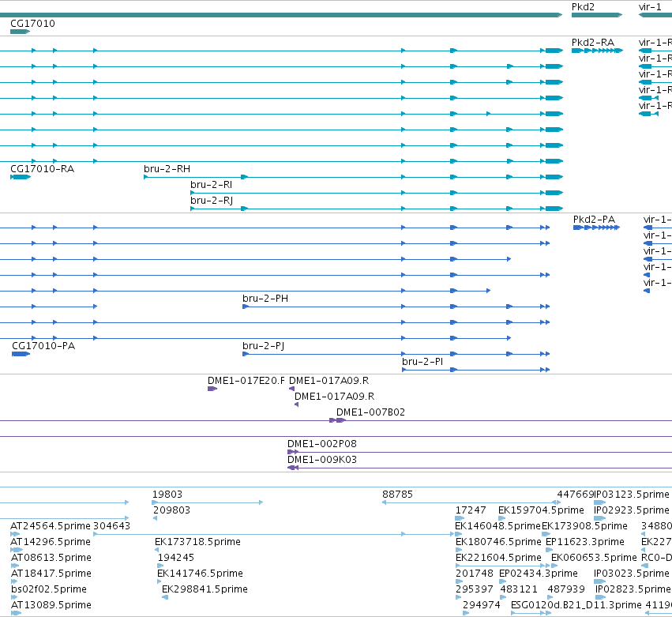The image size is (672, 617).
Task: Open the DME1-007B02 feature label
Action: point(370,412)
